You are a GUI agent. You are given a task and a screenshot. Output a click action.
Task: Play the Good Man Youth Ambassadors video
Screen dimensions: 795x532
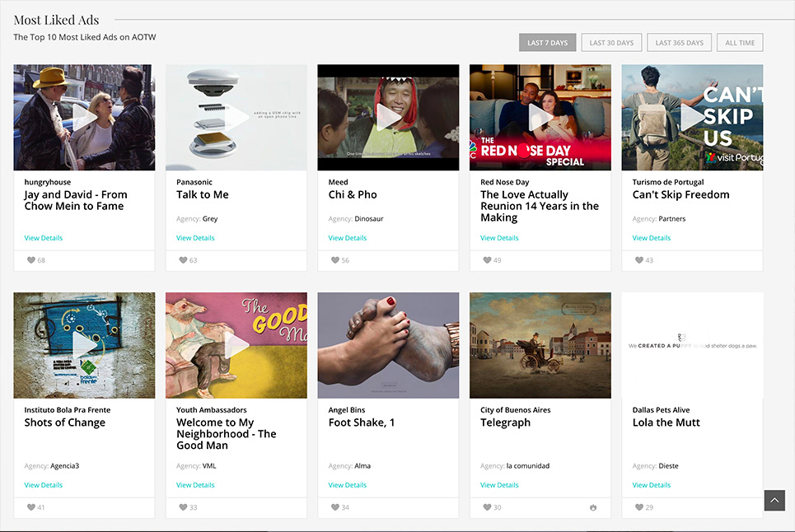(236, 346)
